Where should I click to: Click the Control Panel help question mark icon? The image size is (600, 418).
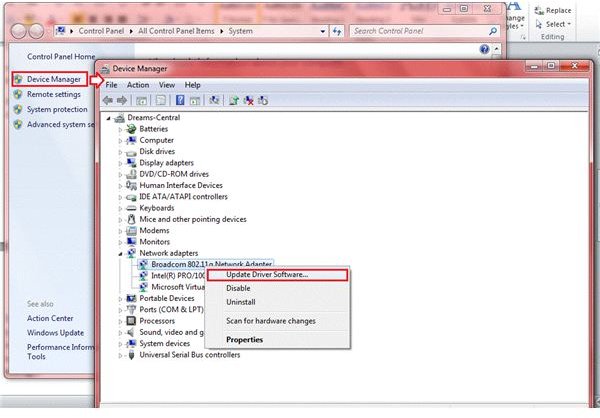point(484,49)
